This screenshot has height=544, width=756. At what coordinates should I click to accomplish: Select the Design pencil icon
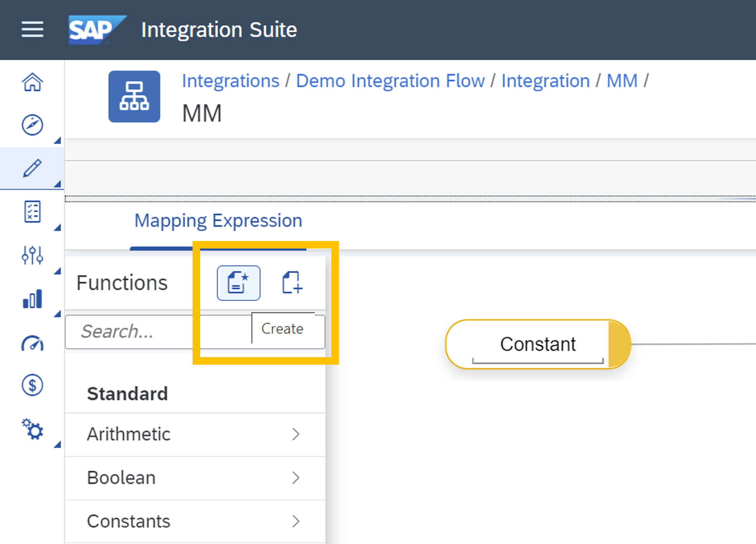(x=32, y=168)
